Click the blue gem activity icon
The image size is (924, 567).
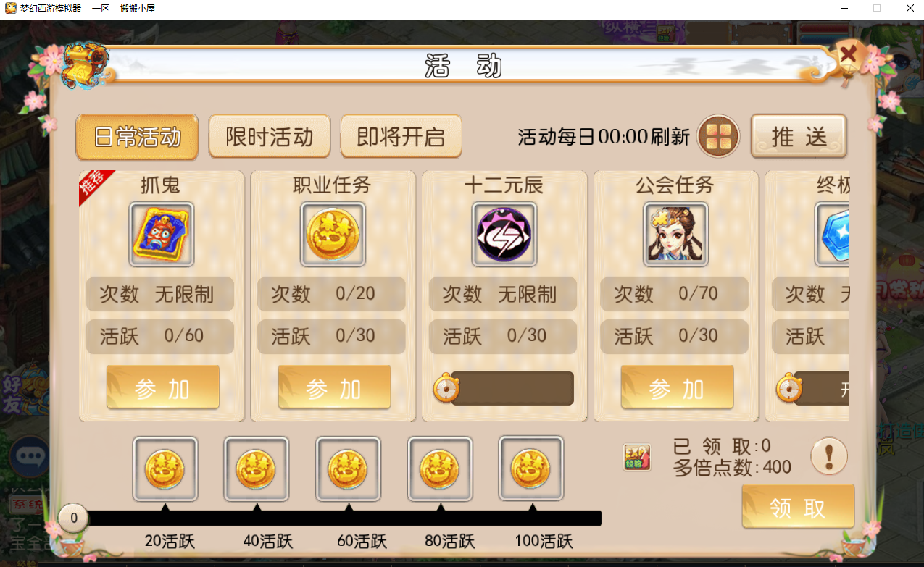(832, 235)
